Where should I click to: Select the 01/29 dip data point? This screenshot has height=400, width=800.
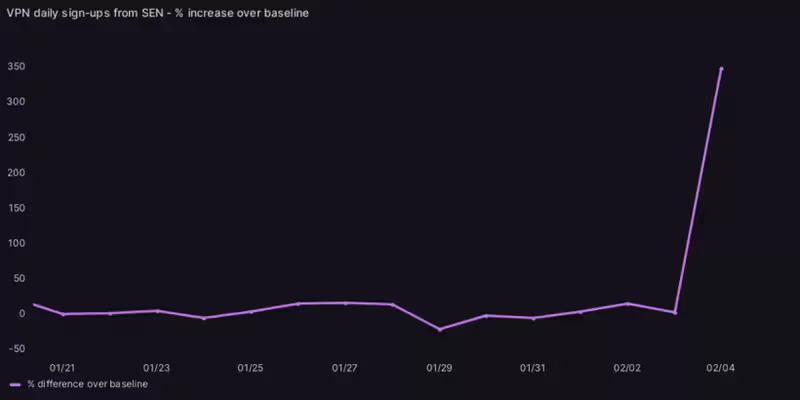click(x=439, y=330)
